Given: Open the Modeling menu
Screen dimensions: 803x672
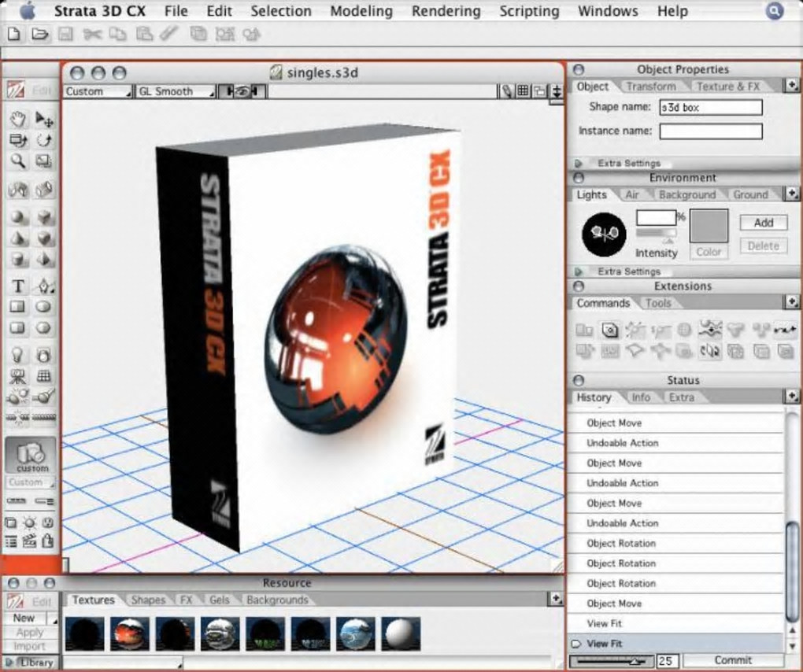Looking at the screenshot, I should point(361,11).
